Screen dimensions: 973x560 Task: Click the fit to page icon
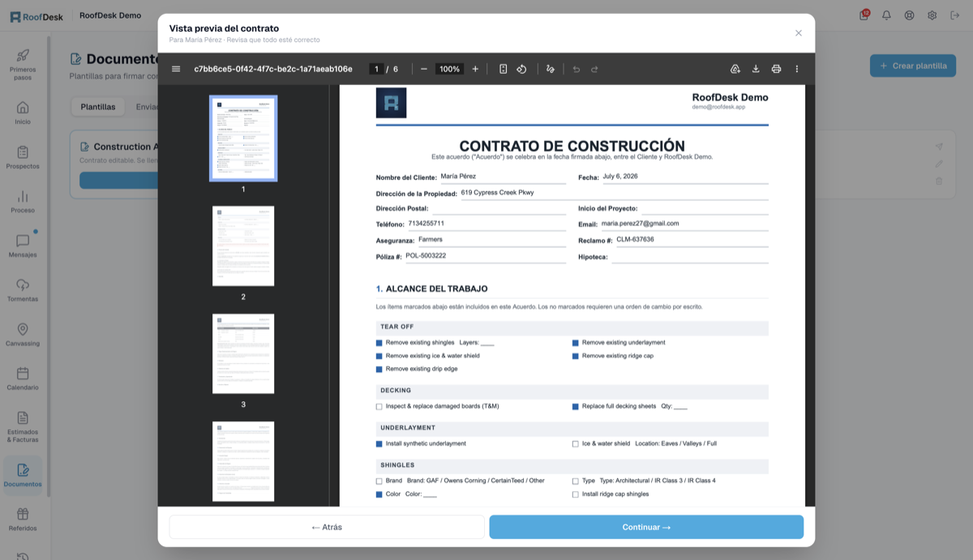tap(503, 69)
